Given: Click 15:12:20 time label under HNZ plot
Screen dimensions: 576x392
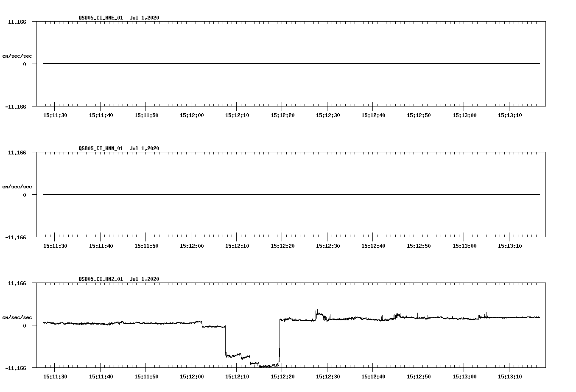Looking at the screenshot, I should [282, 377].
